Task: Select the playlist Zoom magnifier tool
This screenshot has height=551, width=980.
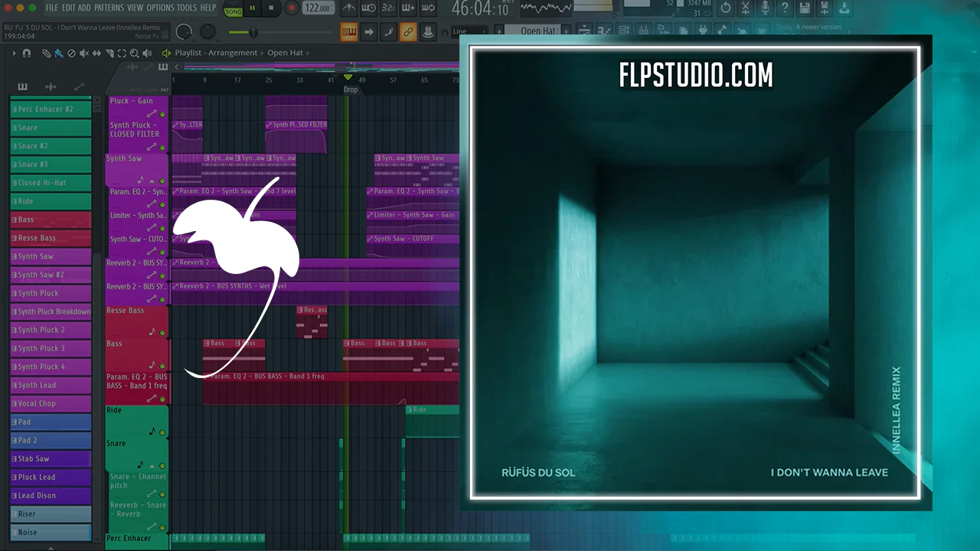Action: click(134, 54)
